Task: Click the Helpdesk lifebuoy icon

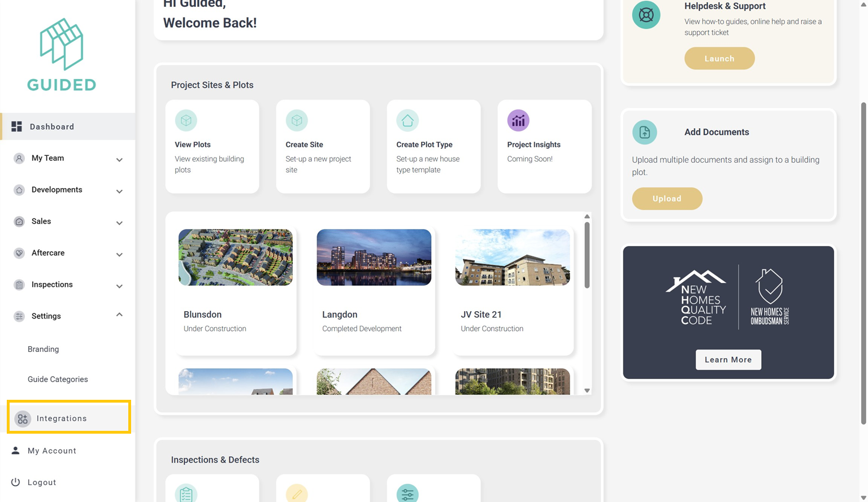Action: click(646, 15)
